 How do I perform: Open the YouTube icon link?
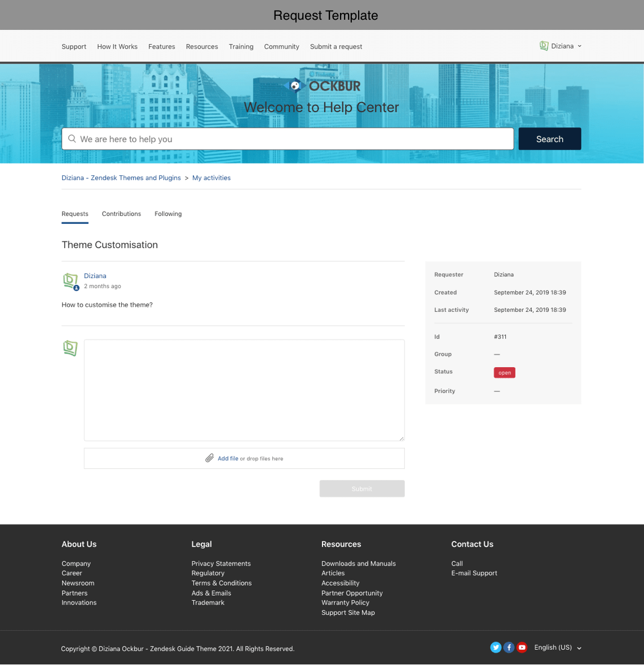pyautogui.click(x=522, y=648)
